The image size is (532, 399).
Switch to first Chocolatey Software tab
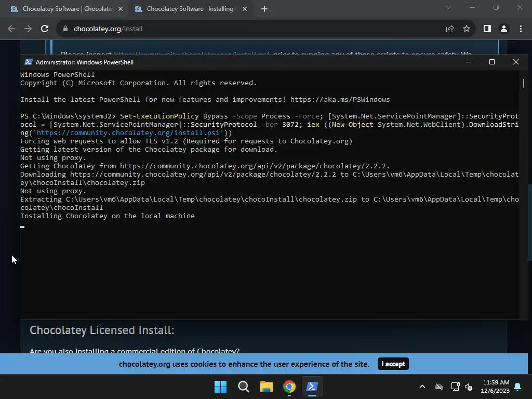click(x=66, y=9)
